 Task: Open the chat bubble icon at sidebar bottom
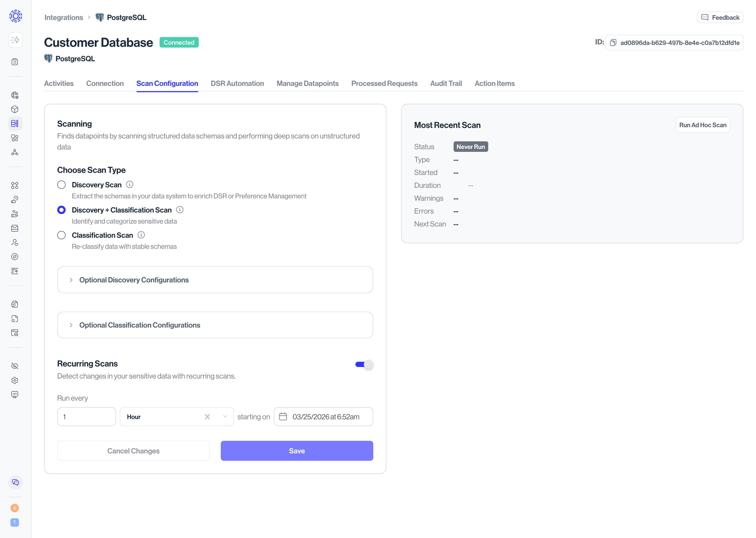tap(15, 482)
